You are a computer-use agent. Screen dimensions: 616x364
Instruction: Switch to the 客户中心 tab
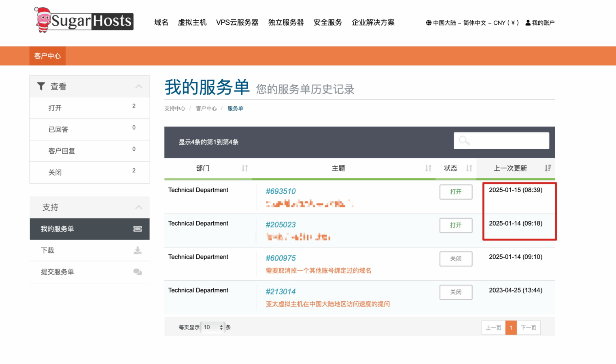coord(47,56)
